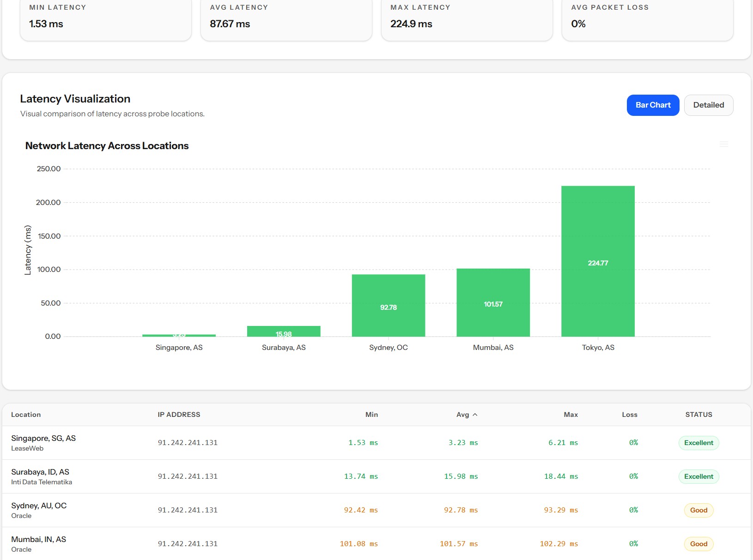Open the chart hamburger menu icon
The height and width of the screenshot is (560, 753).
pyautogui.click(x=723, y=145)
